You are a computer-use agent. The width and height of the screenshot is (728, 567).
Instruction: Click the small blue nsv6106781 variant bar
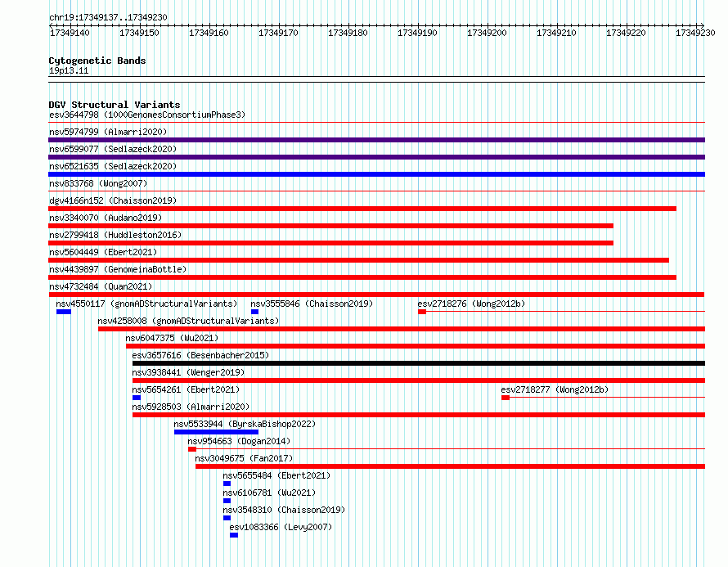227,501
